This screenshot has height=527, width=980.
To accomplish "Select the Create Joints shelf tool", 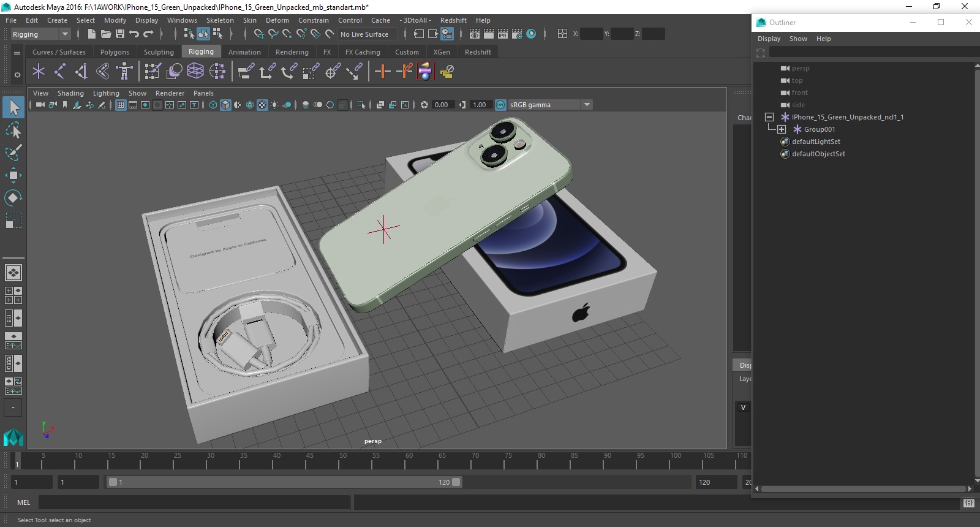I will click(60, 72).
